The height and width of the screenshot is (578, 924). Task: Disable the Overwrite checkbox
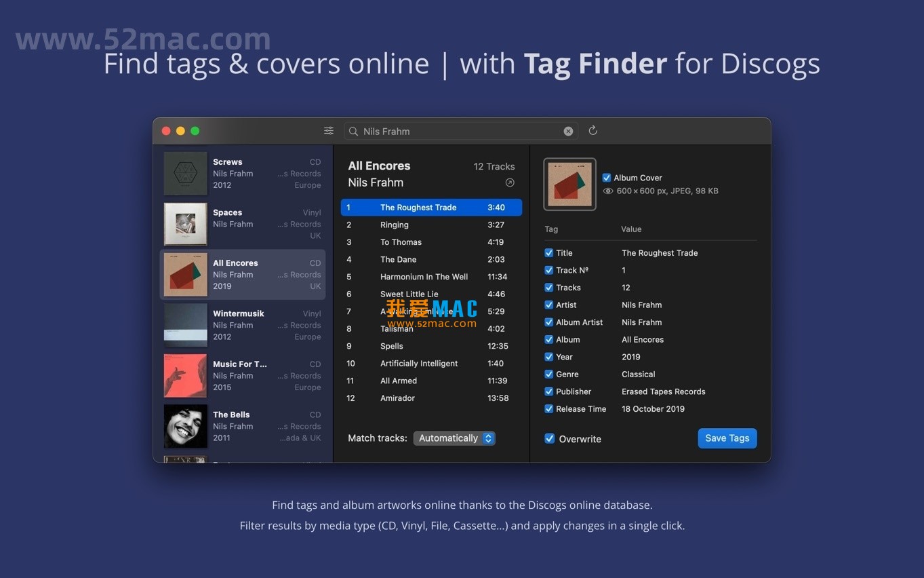(x=550, y=439)
